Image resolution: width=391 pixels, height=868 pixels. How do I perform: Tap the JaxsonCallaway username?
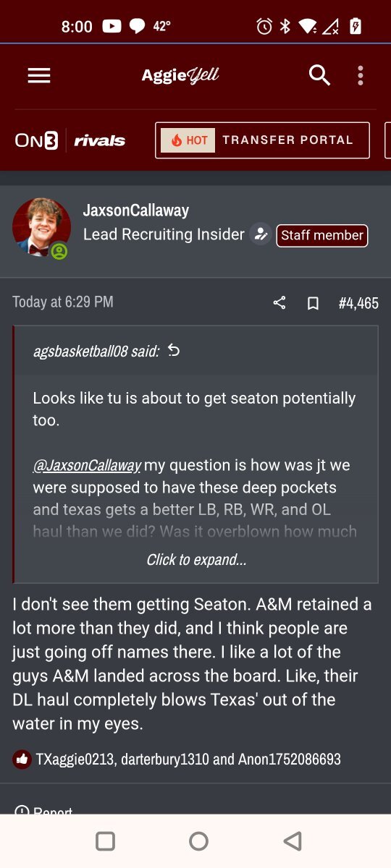(136, 210)
